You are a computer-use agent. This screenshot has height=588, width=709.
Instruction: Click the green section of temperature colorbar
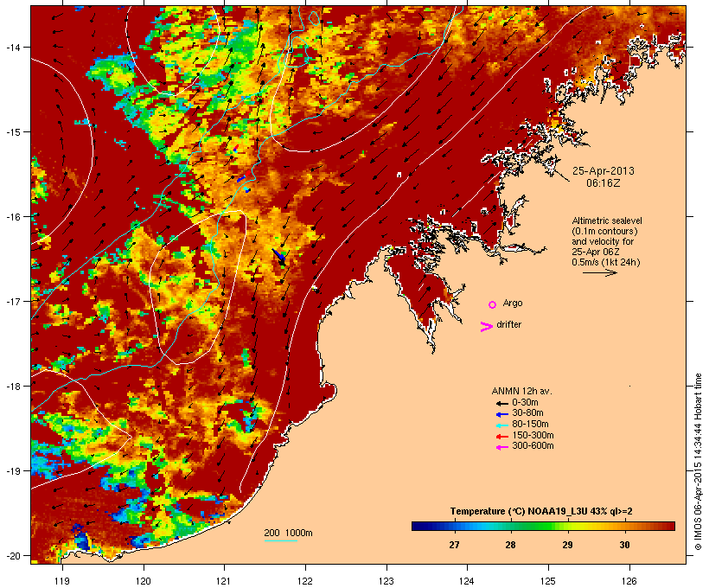pyautogui.click(x=538, y=526)
